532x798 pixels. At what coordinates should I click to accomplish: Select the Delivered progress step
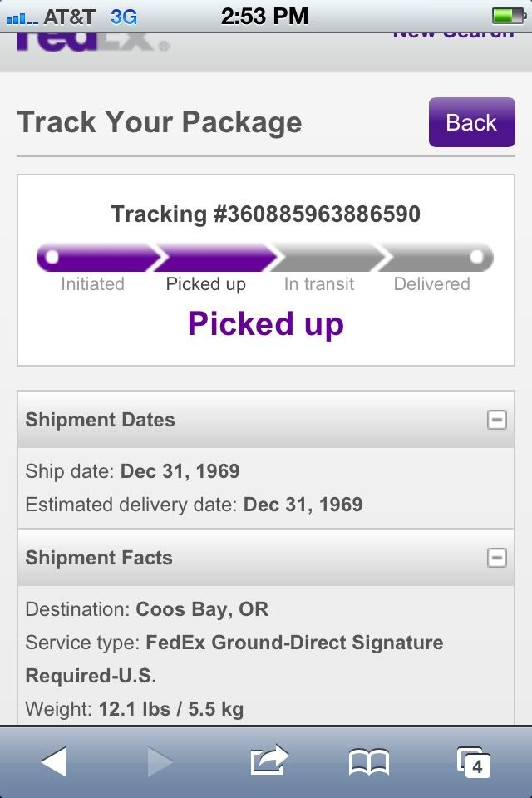click(432, 283)
